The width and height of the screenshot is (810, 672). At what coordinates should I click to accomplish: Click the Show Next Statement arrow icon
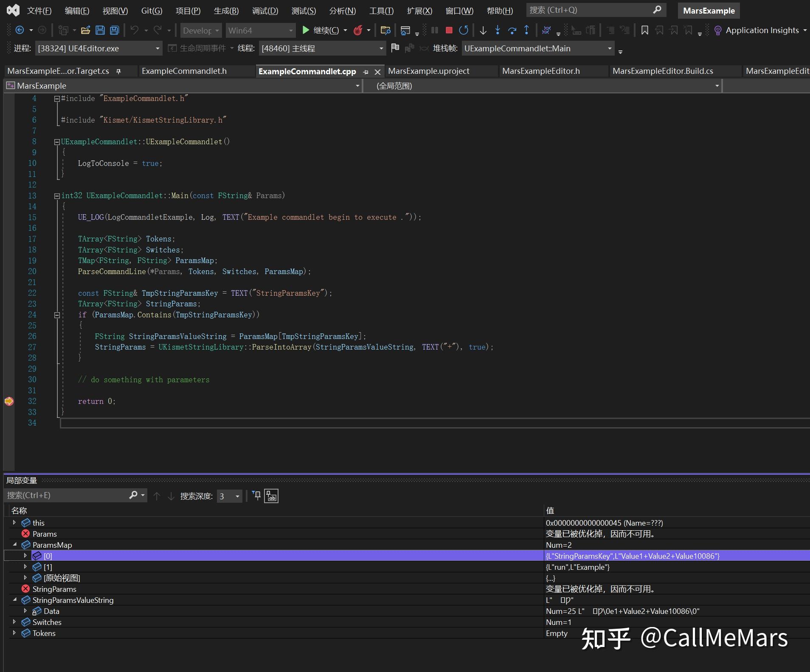click(x=483, y=30)
